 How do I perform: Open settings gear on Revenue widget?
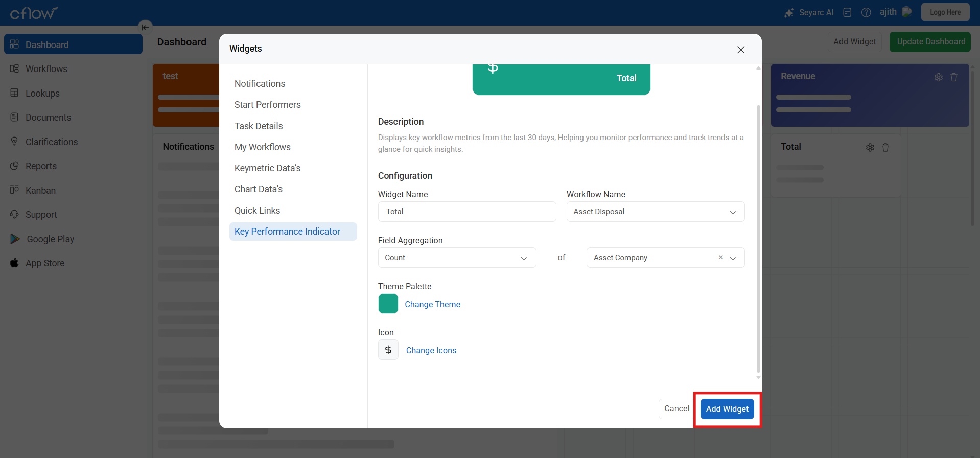(939, 77)
